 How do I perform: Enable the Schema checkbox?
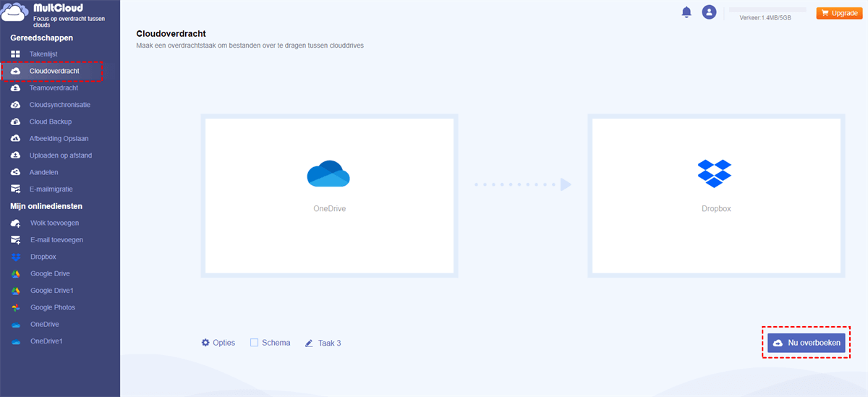tap(254, 343)
